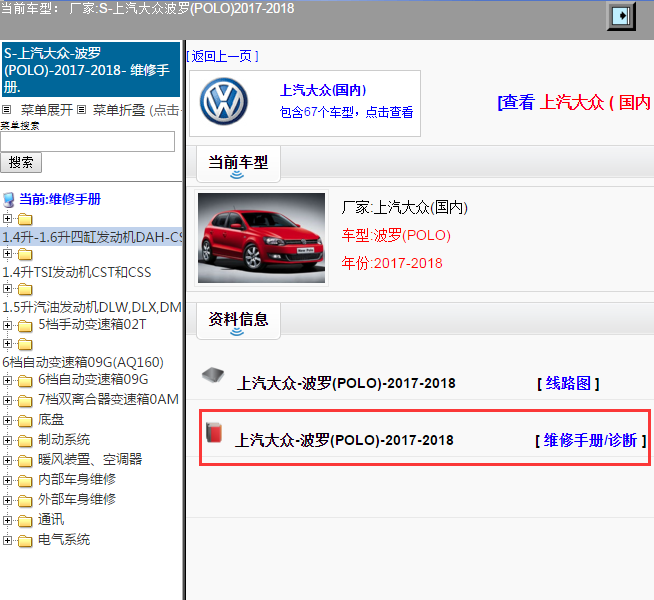Select the 当前车型 tab

[238, 163]
